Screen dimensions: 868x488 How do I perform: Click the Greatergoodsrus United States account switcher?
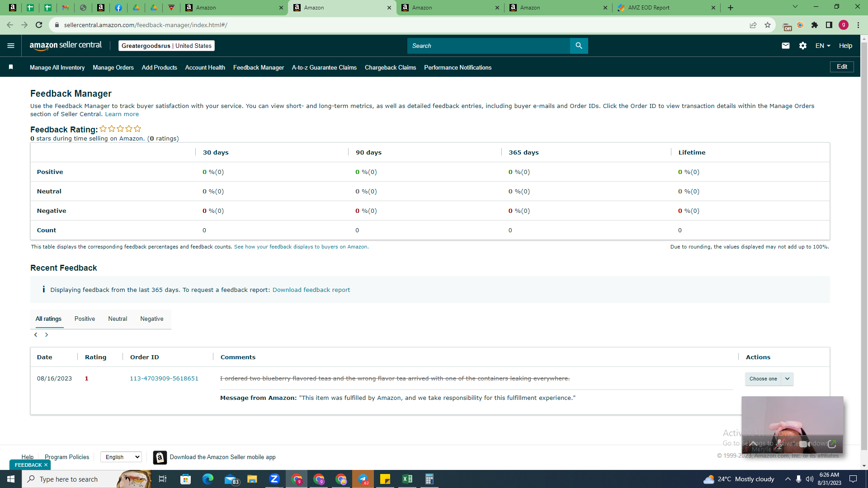click(166, 46)
